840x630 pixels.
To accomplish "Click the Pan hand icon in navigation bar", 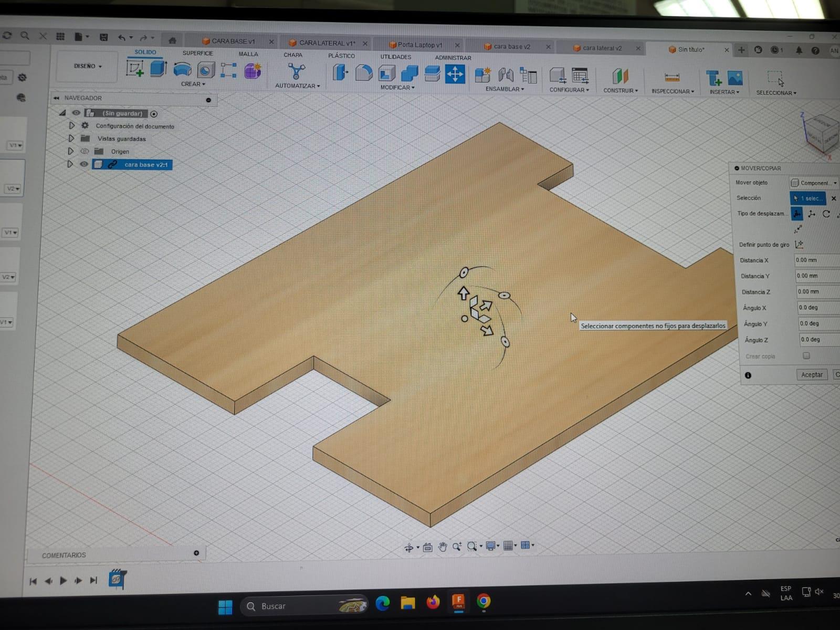I will [x=443, y=547].
